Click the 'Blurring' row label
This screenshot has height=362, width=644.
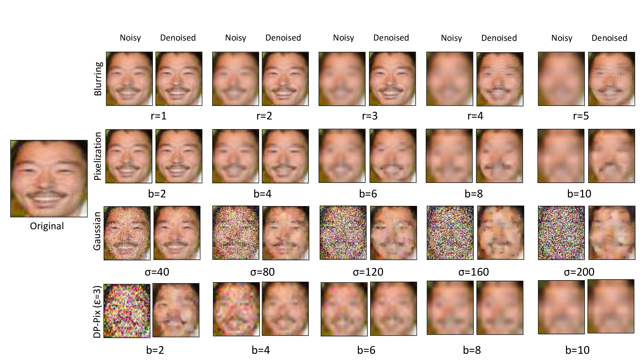point(98,79)
